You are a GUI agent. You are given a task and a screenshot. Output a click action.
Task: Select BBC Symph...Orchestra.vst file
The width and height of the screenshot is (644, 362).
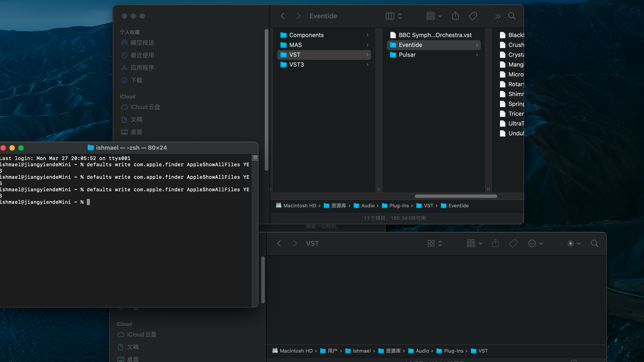click(435, 35)
